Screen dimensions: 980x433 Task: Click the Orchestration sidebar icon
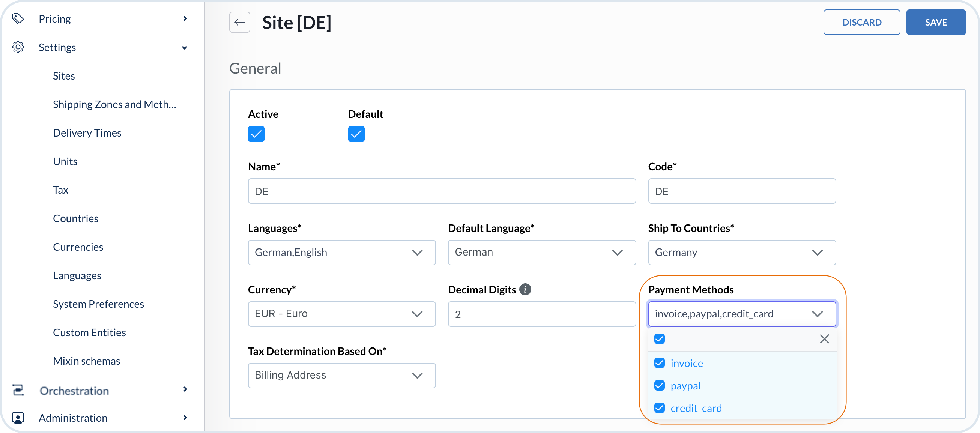pos(18,390)
